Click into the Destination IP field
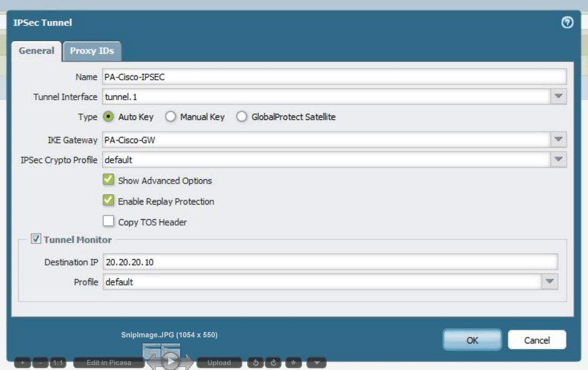Viewport: 588px width, 370px height. coord(329,262)
